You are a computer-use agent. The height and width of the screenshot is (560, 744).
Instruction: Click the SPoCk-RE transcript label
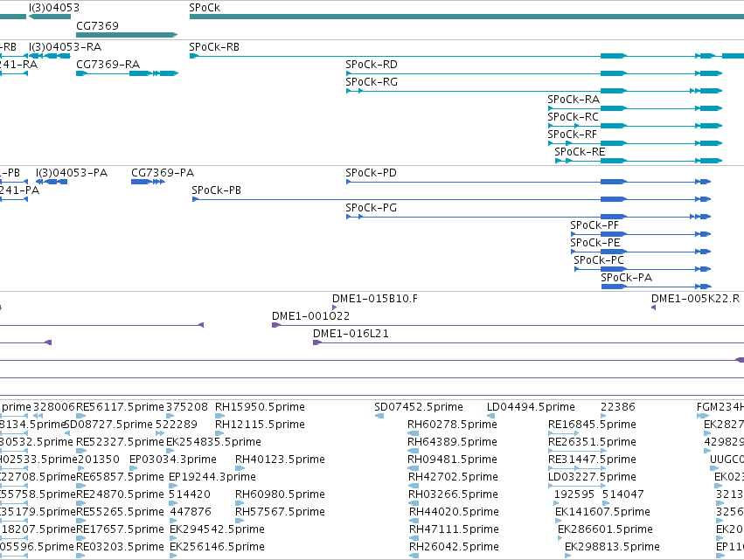tap(580, 152)
